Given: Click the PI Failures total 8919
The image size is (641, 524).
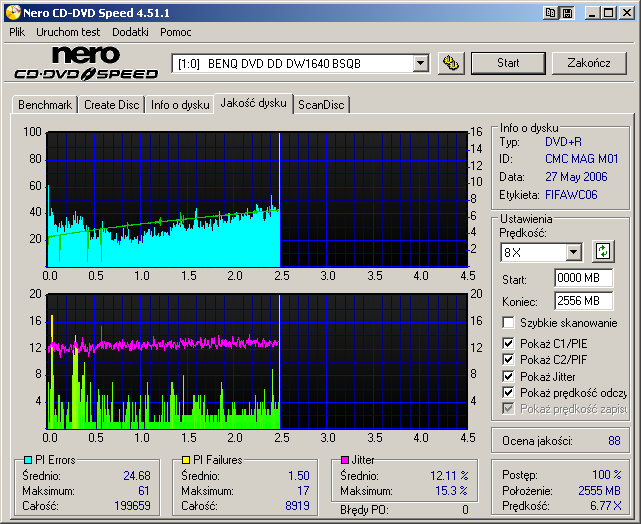Looking at the screenshot, I should tap(297, 506).
